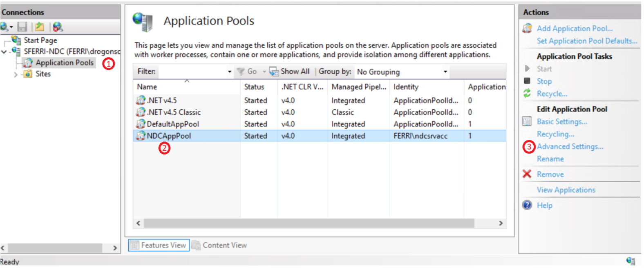
Task: Click the horizontal scrollbar right arrow
Action: tap(501, 223)
